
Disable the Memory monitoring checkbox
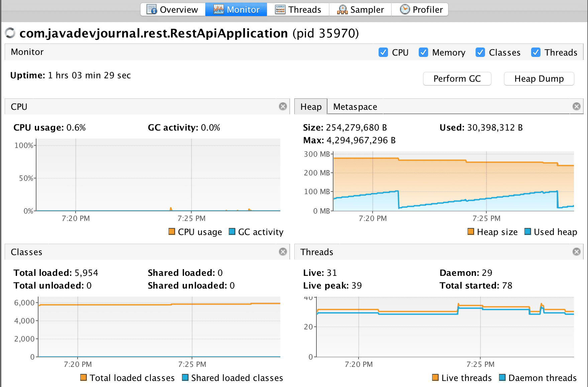(423, 52)
